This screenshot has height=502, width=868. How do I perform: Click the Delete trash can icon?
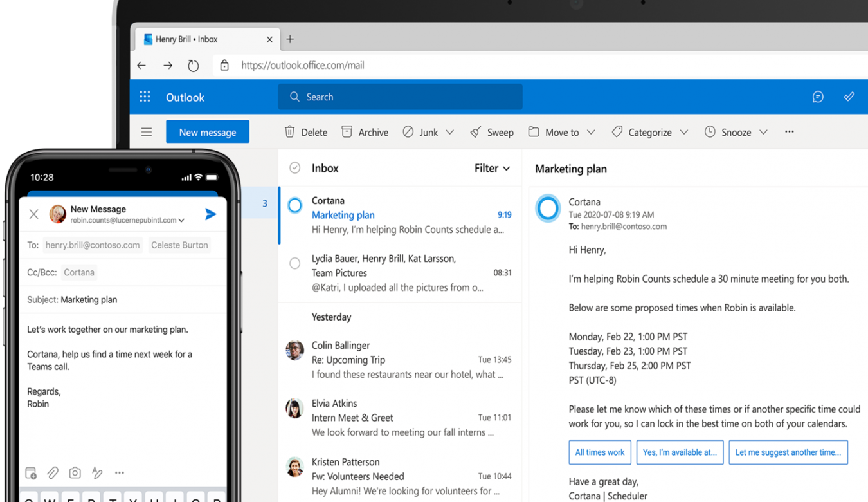click(290, 131)
